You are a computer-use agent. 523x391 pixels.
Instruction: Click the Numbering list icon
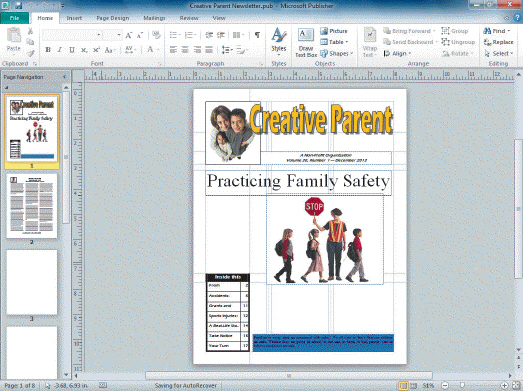pyautogui.click(x=190, y=35)
